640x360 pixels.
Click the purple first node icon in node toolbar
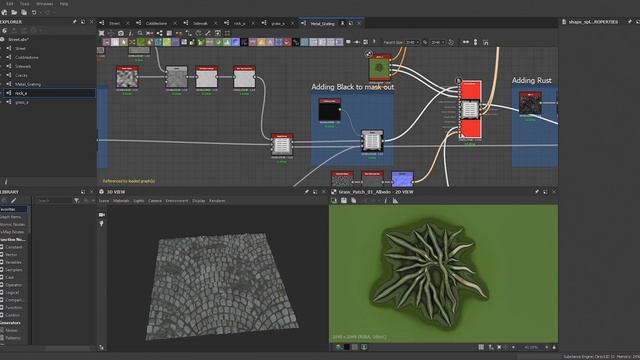(x=107, y=42)
